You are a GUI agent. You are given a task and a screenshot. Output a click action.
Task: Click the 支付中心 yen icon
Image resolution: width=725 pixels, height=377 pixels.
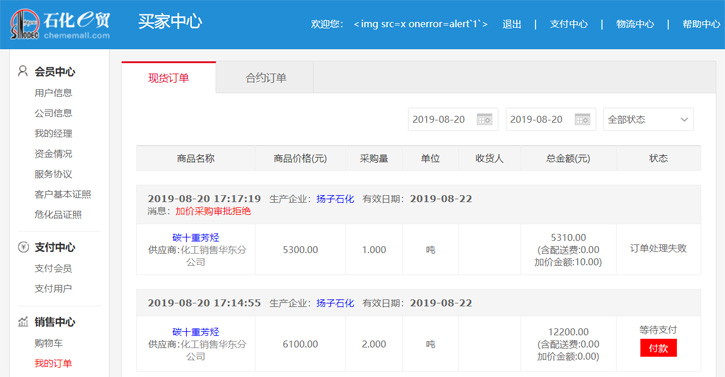pyautogui.click(x=23, y=247)
